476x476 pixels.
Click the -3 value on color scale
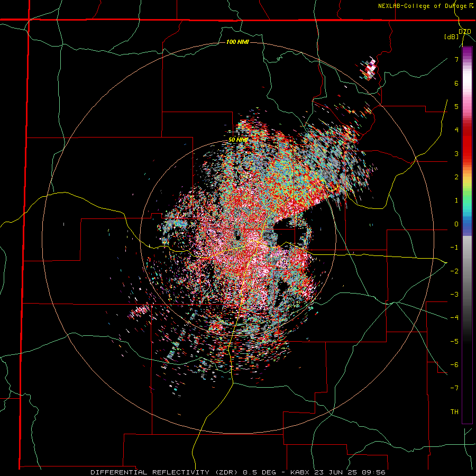click(x=454, y=294)
